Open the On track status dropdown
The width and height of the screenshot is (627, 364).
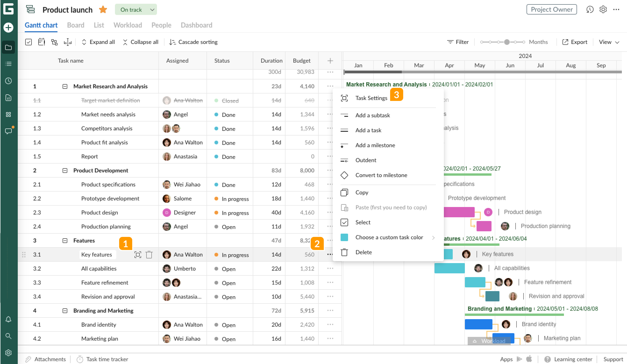[136, 9]
